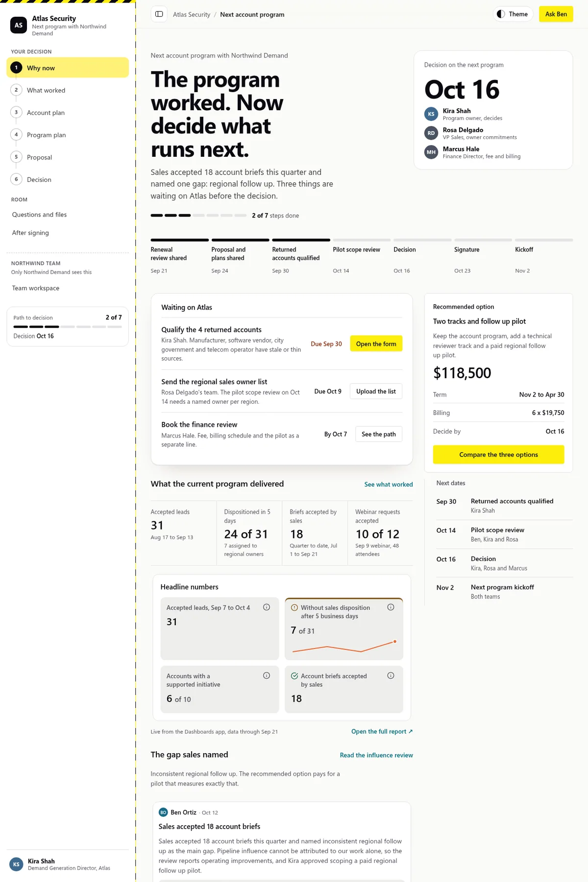The image size is (588, 882).
Task: Click check icon on Account briefs accepted
Action: pyautogui.click(x=294, y=676)
